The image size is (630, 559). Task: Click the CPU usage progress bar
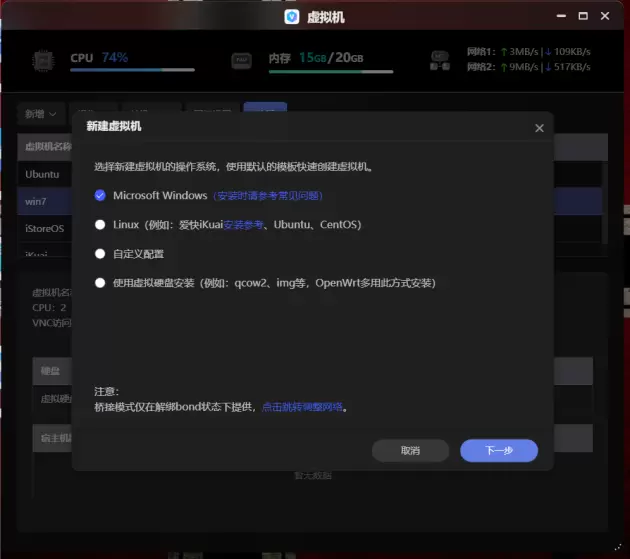[x=132, y=70]
